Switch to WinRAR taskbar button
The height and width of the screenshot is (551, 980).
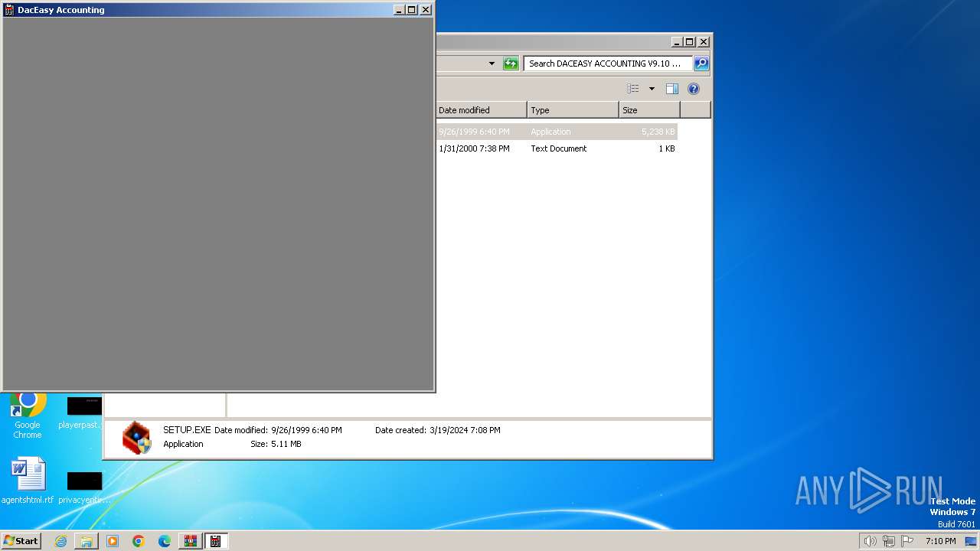click(190, 541)
